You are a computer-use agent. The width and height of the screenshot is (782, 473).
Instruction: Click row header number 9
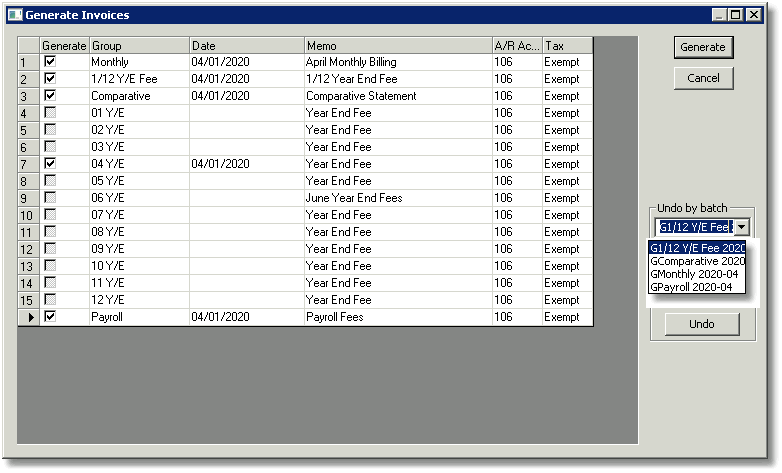[28, 199]
